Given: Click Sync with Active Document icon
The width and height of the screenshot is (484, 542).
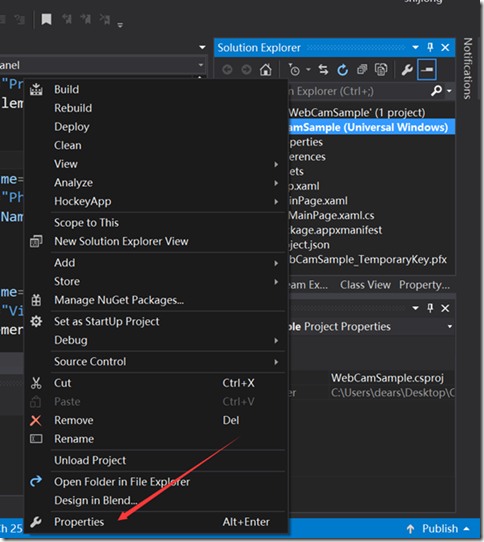Looking at the screenshot, I should point(323,70).
